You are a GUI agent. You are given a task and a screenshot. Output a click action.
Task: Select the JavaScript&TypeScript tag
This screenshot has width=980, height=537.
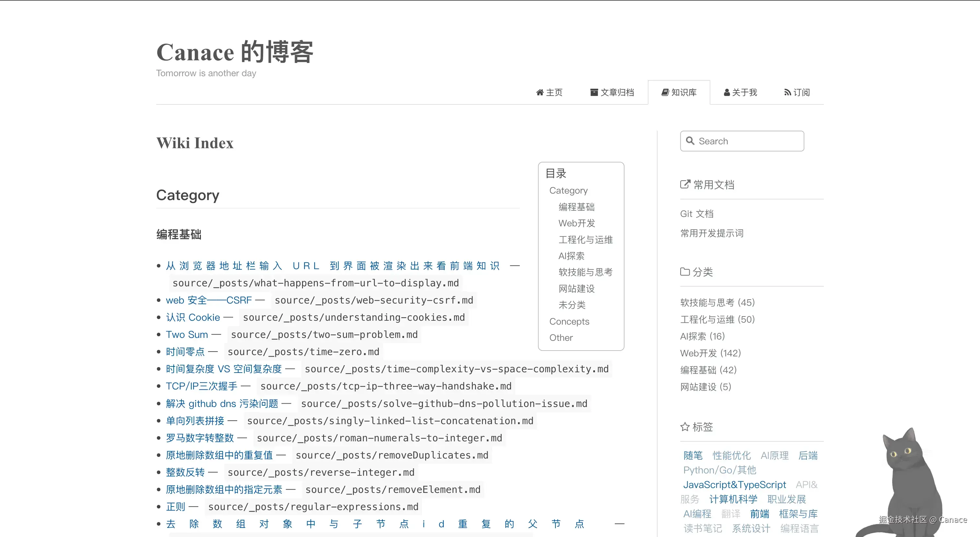click(x=734, y=484)
